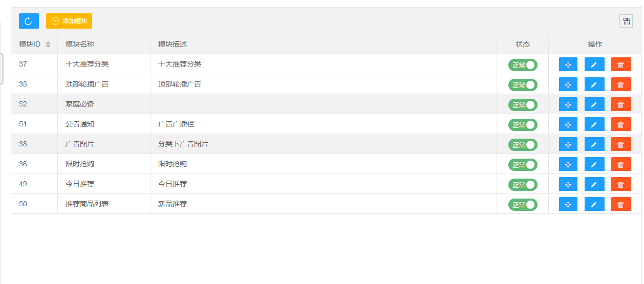644x284 pixels.
Task: Click move icon for 十大推荐分类 row
Action: [568, 64]
